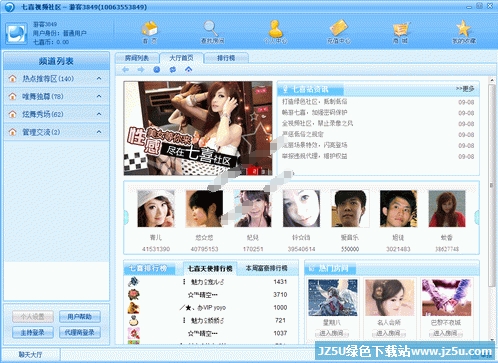Click the app logo in title bar

(10, 7)
